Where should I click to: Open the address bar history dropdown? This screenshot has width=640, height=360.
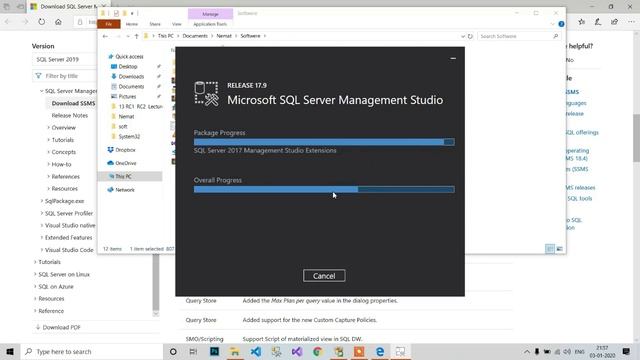pos(463,36)
